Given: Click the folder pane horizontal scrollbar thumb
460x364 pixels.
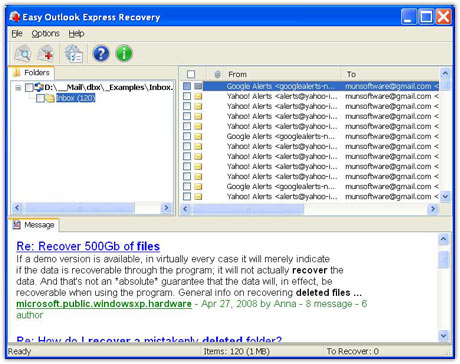Looking at the screenshot, I should tap(80, 208).
